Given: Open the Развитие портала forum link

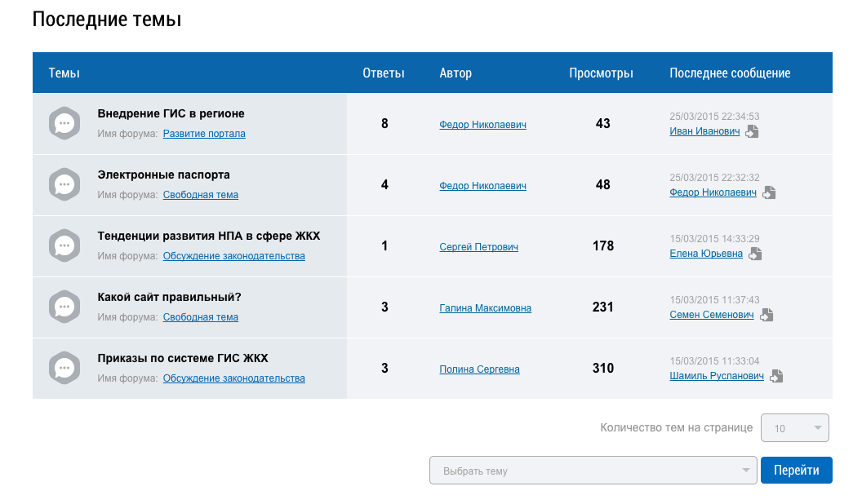Looking at the screenshot, I should click(x=204, y=134).
